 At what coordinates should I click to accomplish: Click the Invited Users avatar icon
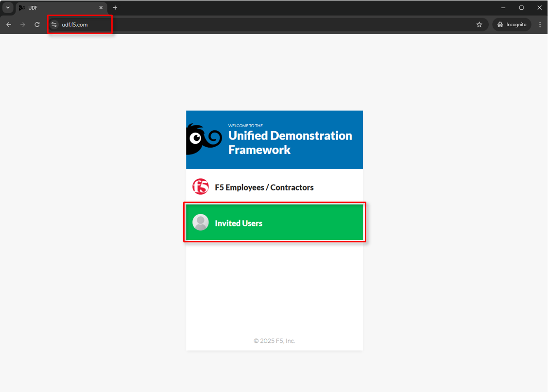201,222
